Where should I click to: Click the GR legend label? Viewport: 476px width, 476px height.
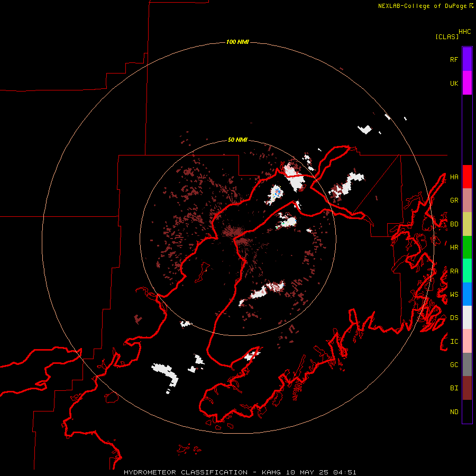coord(454,200)
